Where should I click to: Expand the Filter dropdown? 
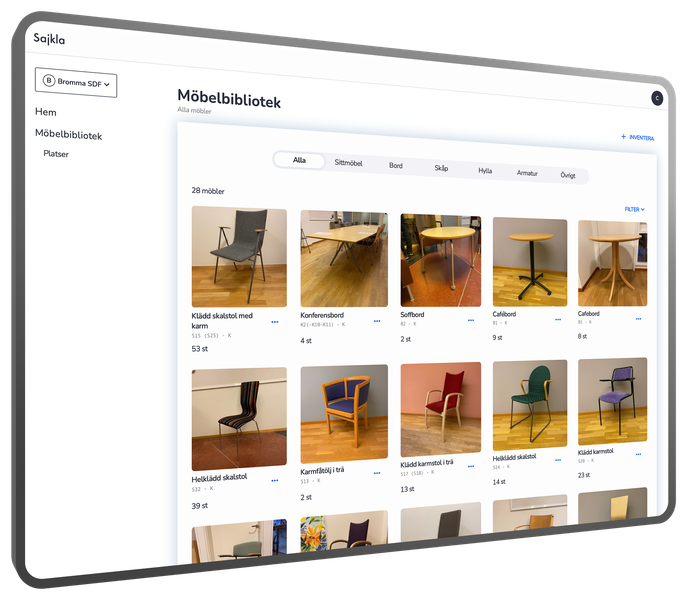point(634,209)
